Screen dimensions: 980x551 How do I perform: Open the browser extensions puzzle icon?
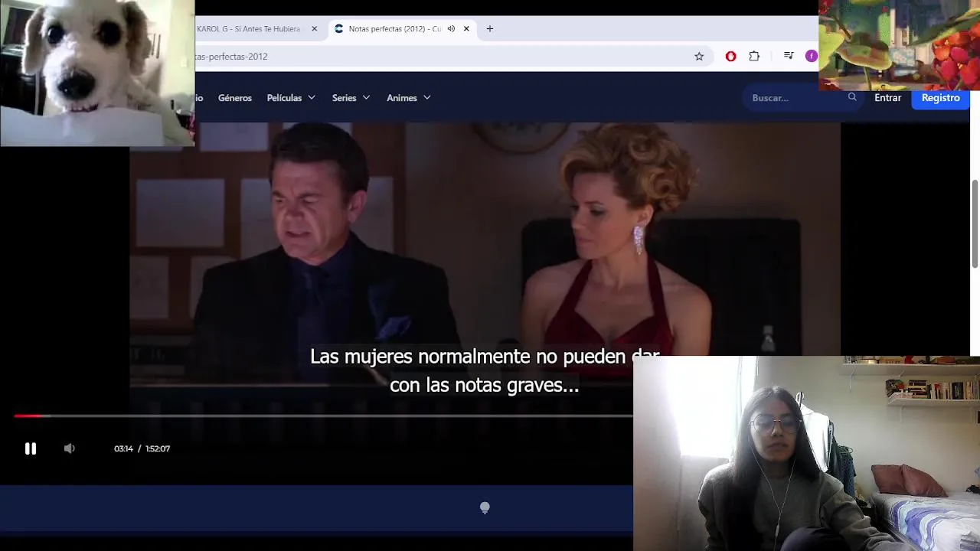[754, 56]
